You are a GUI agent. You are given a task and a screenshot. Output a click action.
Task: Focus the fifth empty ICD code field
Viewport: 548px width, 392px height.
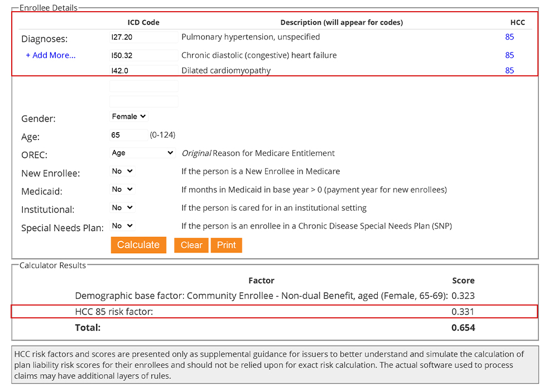coord(143,101)
